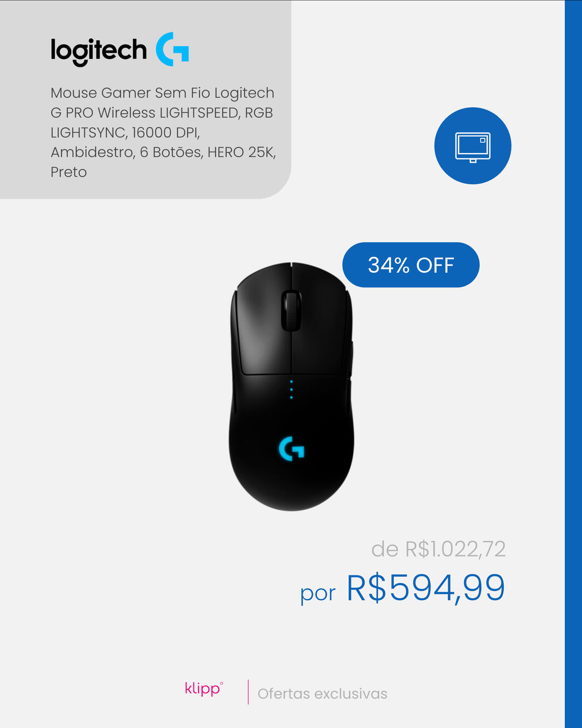Viewport: 582px width, 728px height.
Task: Select the 34% OFF discount badge
Action: tap(411, 265)
